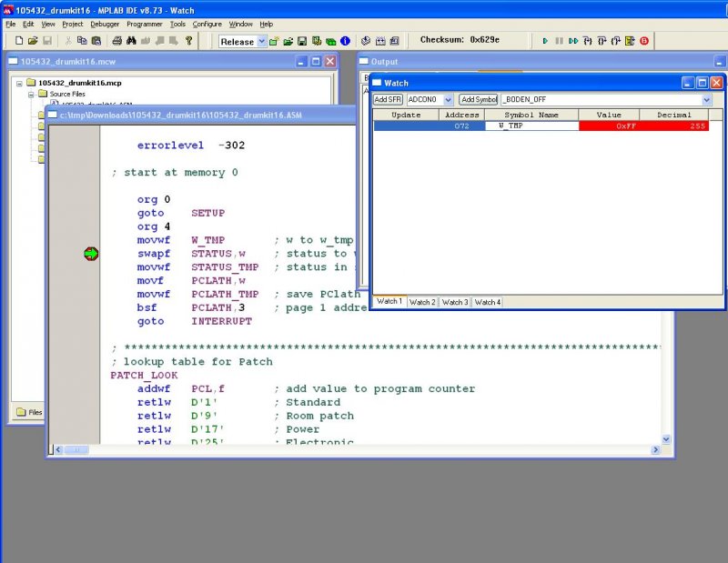Select W_TMP symbol name cell
The height and width of the screenshot is (563, 728).
(x=531, y=126)
